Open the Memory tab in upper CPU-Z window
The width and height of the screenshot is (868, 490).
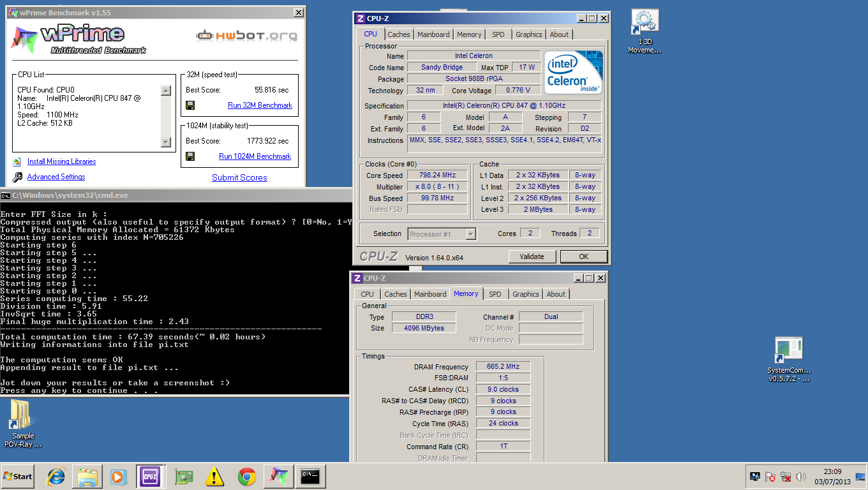coord(469,34)
